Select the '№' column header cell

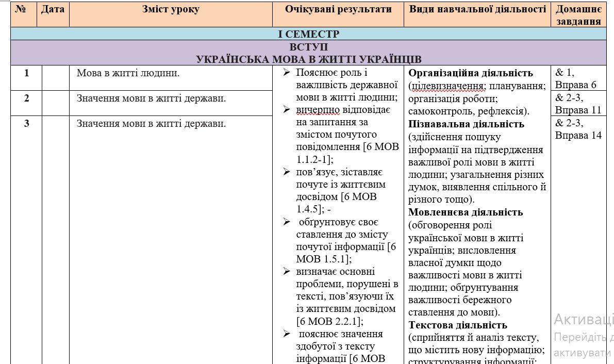(24, 14)
